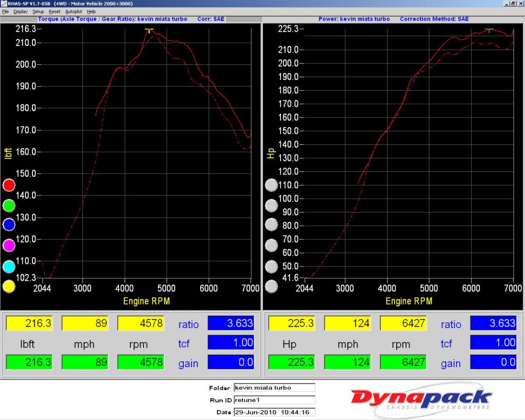Select the torque panel ratio value 3.633
525x420 pixels.
[231, 323]
